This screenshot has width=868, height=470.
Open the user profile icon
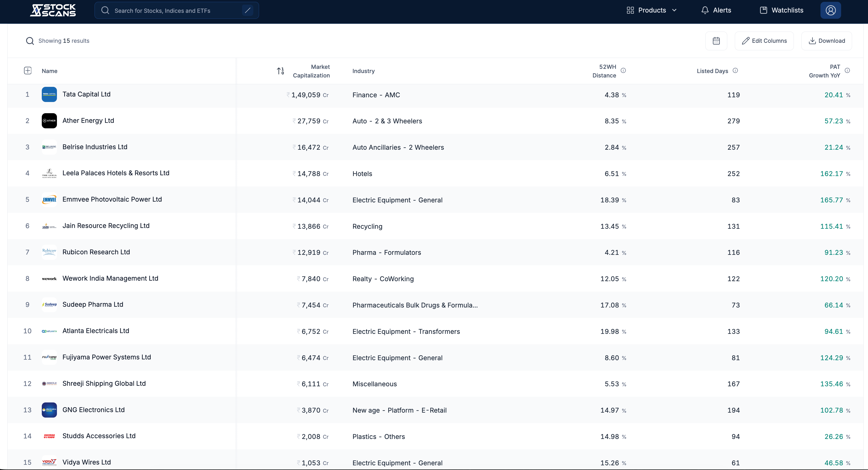click(x=830, y=10)
